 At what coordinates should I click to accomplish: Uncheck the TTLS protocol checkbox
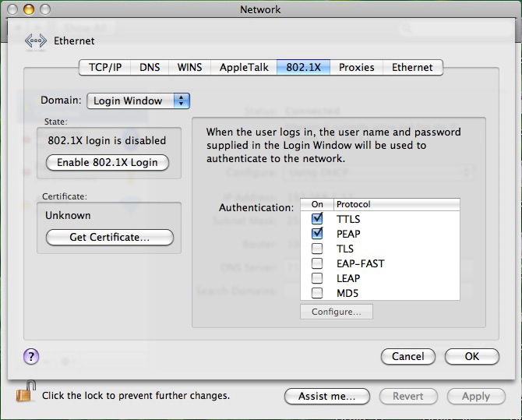coord(317,219)
